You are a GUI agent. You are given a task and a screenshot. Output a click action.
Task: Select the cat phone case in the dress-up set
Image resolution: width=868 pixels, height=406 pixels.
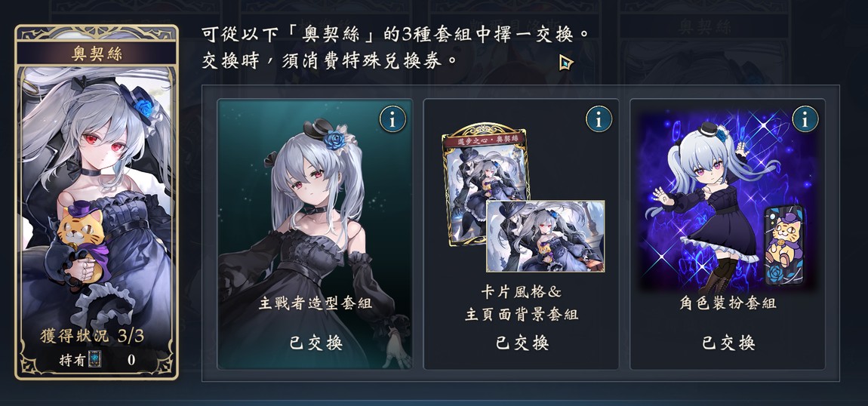784,245
